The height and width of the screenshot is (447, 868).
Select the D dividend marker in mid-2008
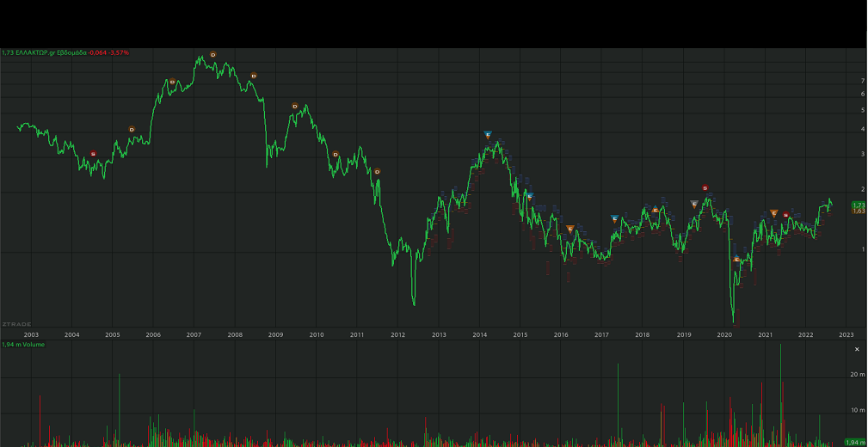[254, 76]
